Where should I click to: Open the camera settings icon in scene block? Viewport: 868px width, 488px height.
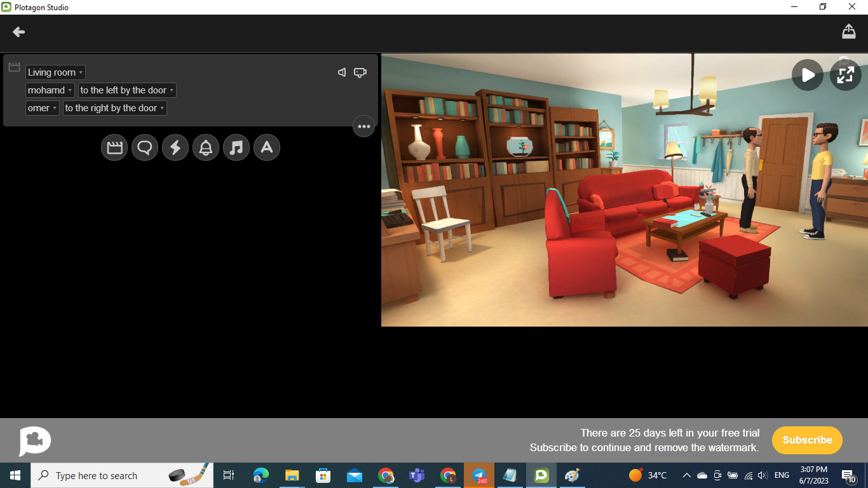click(360, 72)
